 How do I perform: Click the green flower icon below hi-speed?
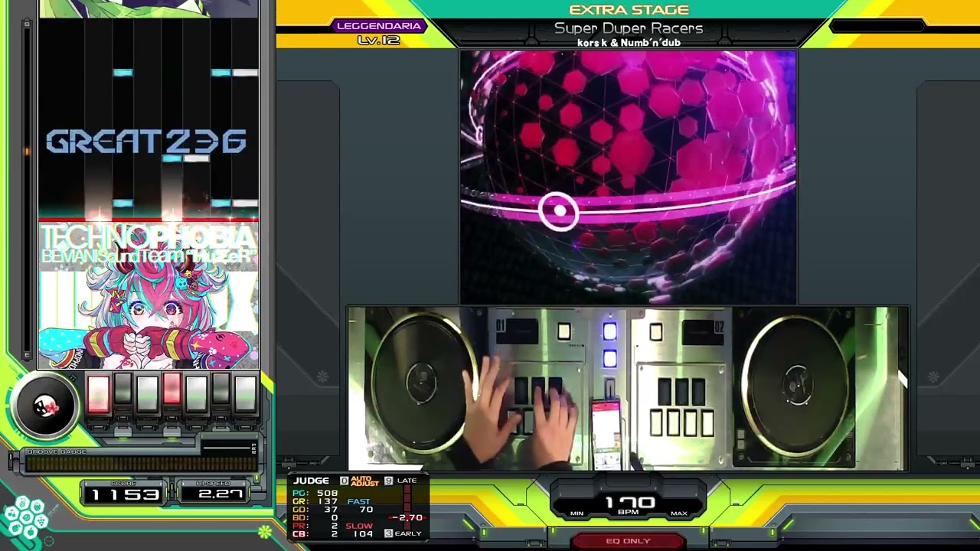(x=265, y=531)
